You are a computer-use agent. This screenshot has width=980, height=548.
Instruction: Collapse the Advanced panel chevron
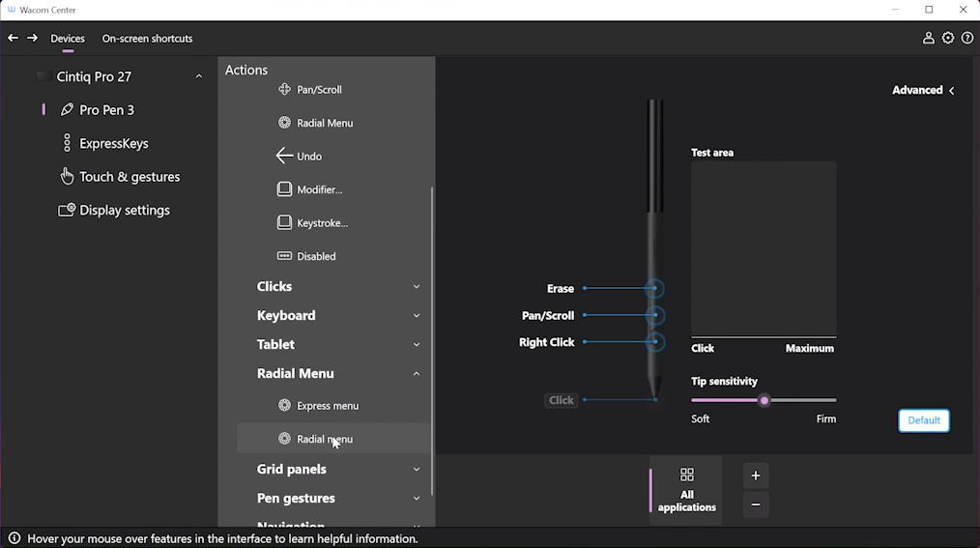952,91
